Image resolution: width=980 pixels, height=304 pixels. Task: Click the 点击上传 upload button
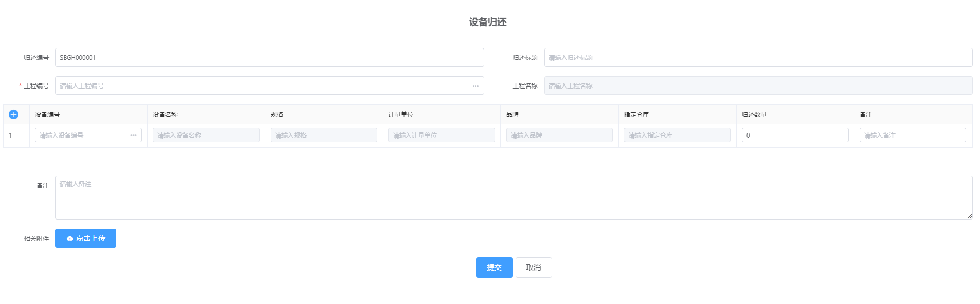point(85,238)
